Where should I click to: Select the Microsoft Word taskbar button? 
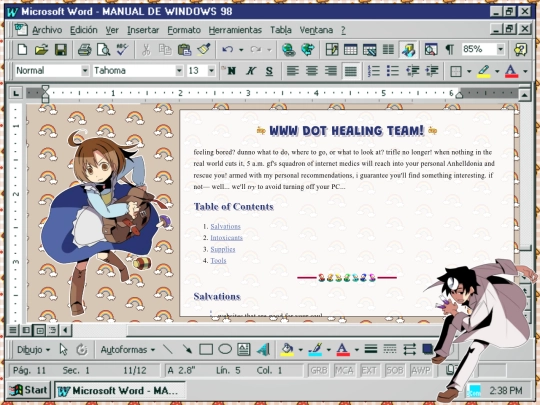click(x=120, y=391)
